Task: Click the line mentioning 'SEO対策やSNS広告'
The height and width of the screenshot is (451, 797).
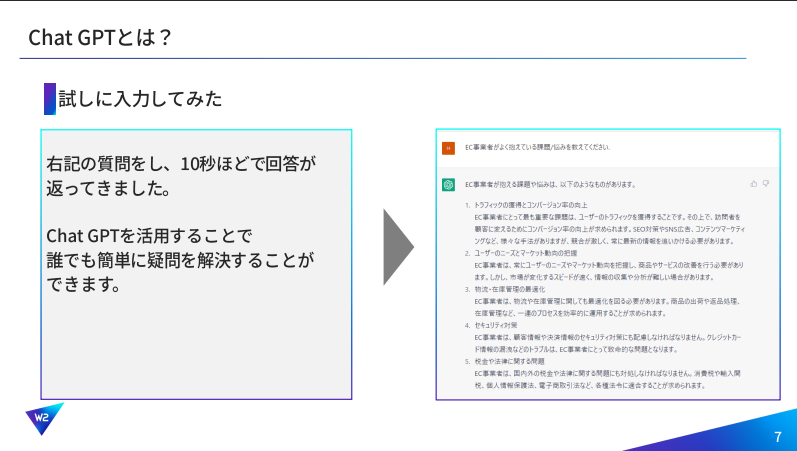Action: click(x=609, y=229)
